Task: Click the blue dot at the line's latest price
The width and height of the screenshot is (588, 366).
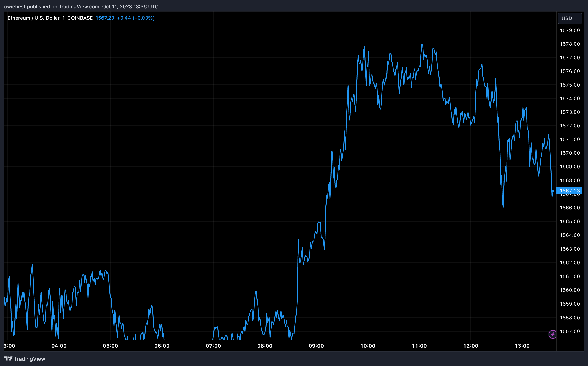Action: (x=553, y=191)
